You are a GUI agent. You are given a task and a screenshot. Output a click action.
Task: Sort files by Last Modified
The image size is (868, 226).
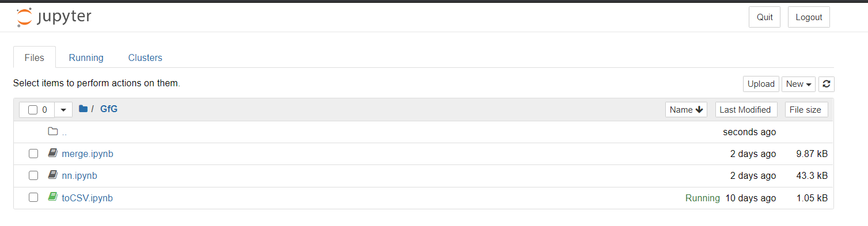click(x=745, y=110)
